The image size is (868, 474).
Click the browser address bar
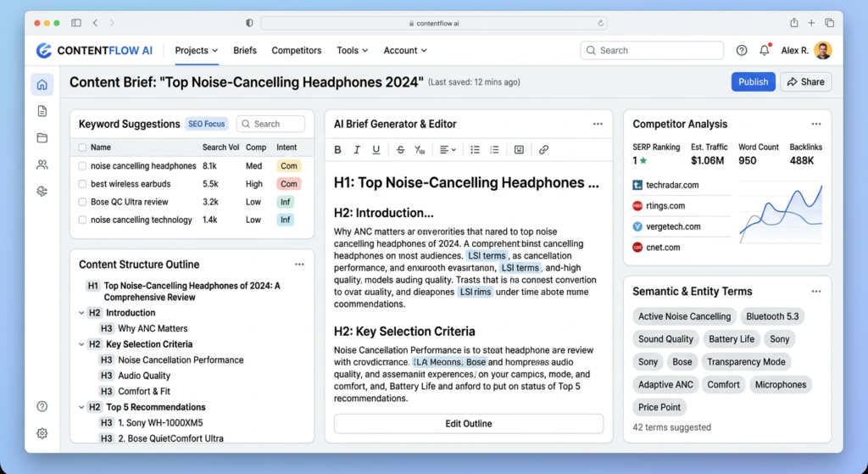tap(434, 23)
